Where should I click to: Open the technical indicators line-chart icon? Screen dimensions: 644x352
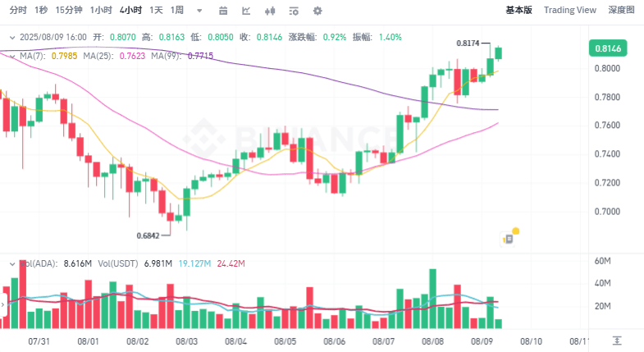246,11
